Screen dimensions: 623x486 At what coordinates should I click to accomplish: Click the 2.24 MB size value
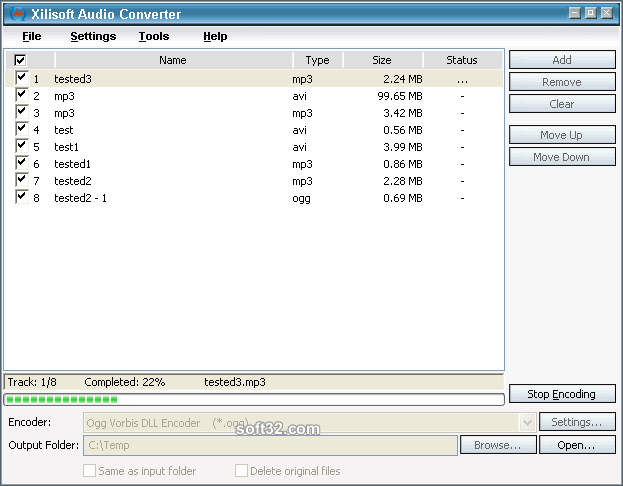[402, 79]
